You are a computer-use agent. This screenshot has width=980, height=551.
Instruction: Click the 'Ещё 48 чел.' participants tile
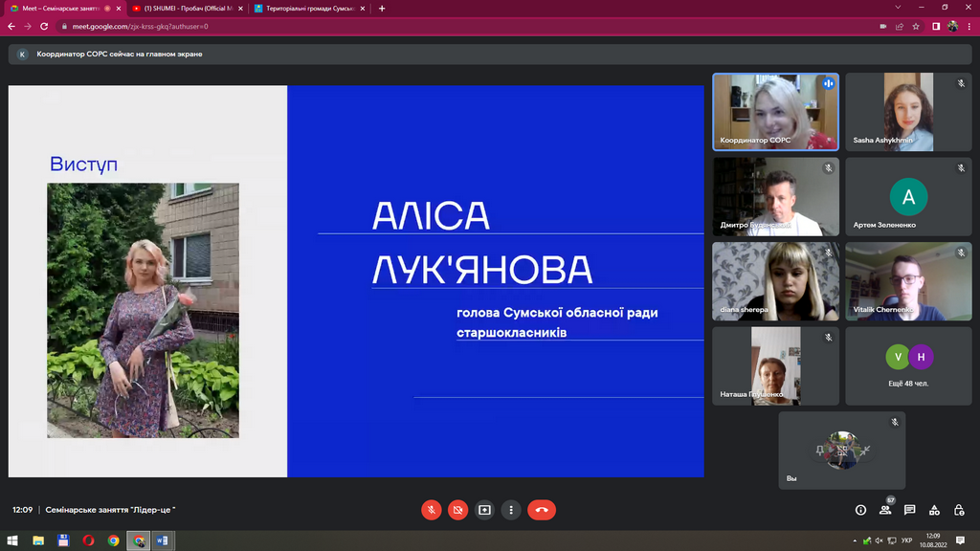click(908, 365)
